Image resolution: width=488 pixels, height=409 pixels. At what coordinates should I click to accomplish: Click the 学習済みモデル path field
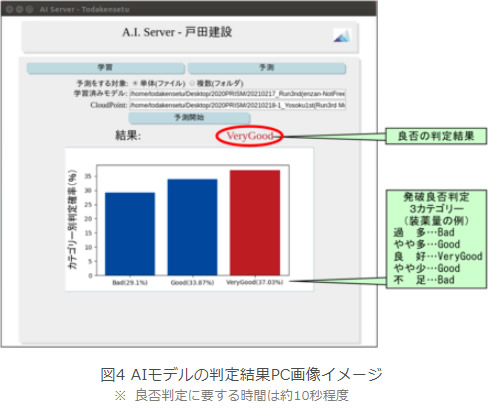[237, 94]
